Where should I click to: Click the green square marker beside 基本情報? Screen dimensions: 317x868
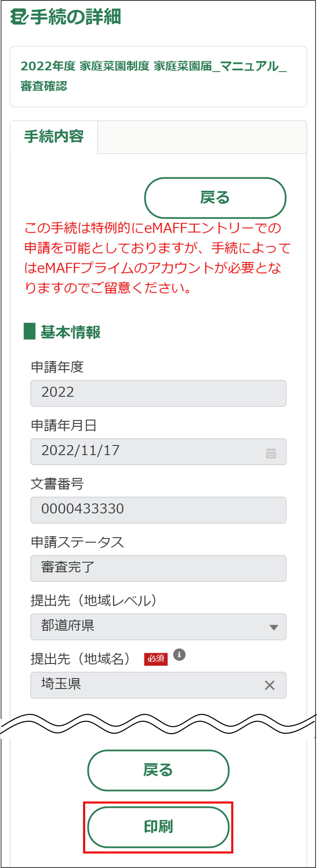click(30, 331)
